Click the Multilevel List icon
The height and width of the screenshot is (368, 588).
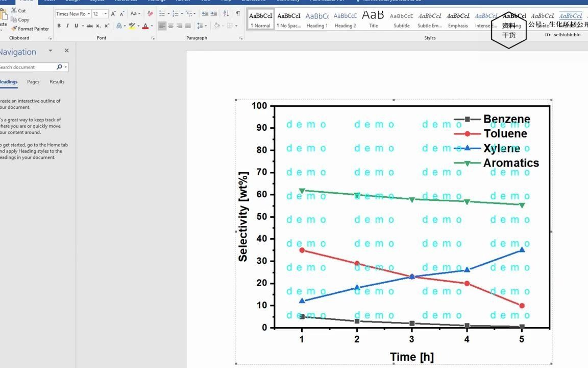tap(189, 13)
